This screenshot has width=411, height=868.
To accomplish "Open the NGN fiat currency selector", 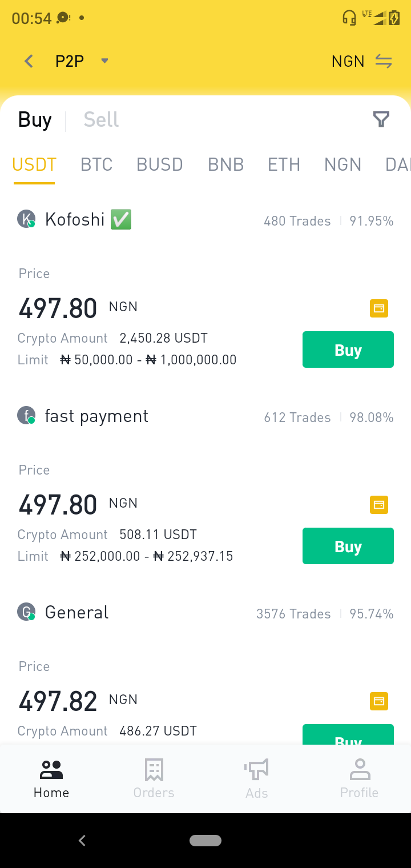I will point(348,61).
